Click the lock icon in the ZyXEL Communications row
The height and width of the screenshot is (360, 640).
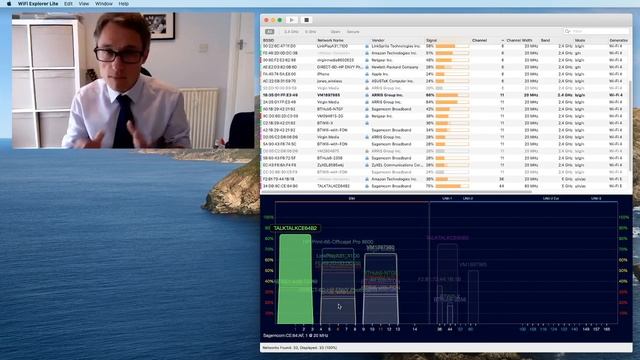367,165
